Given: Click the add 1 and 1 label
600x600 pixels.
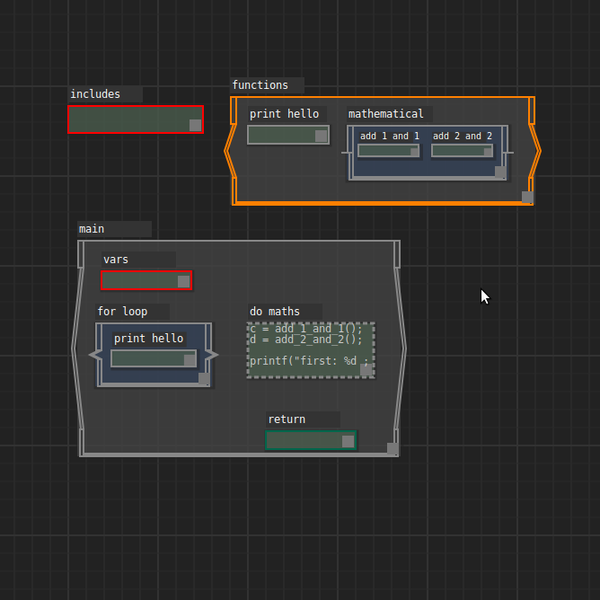Looking at the screenshot, I should coord(389,136).
